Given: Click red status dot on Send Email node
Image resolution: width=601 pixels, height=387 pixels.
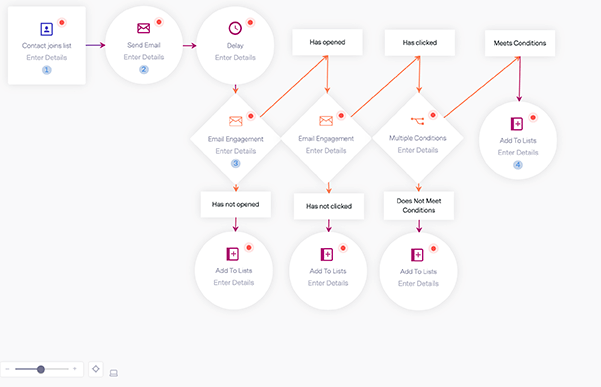Looking at the screenshot, I should coord(159,22).
